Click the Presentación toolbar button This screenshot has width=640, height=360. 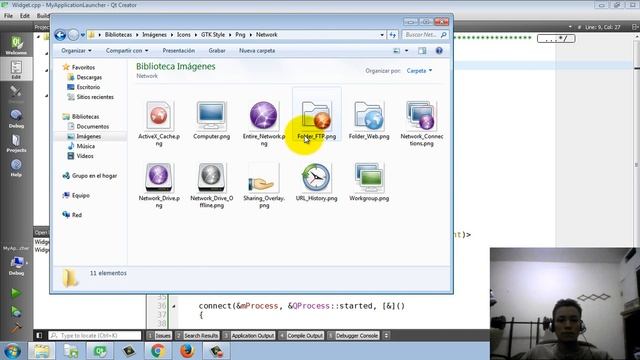(x=179, y=51)
